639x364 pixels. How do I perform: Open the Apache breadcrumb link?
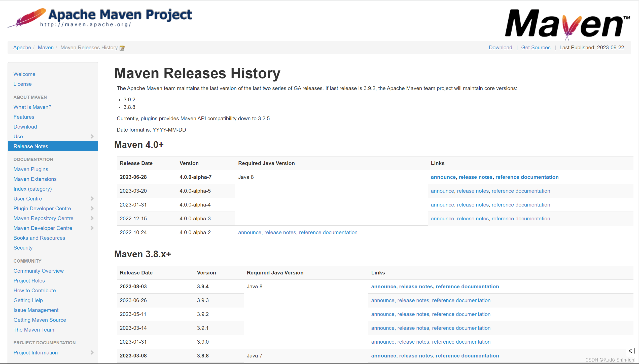[x=22, y=48]
